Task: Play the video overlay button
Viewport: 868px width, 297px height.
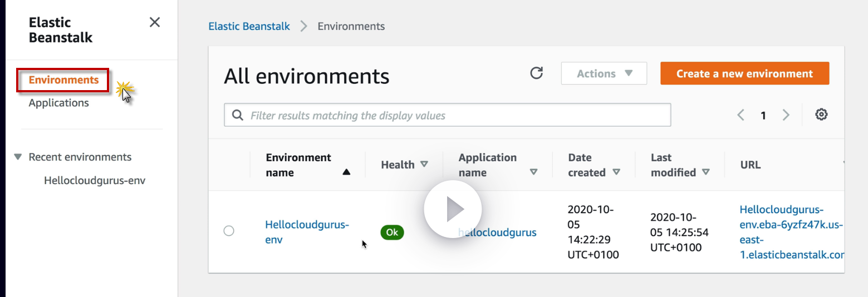Action: coord(453,209)
